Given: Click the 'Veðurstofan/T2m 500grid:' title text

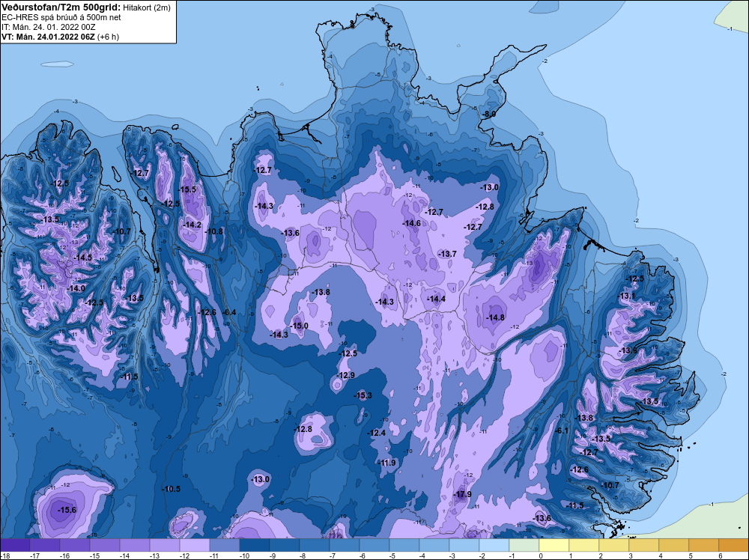Looking at the screenshot, I should pos(61,7).
